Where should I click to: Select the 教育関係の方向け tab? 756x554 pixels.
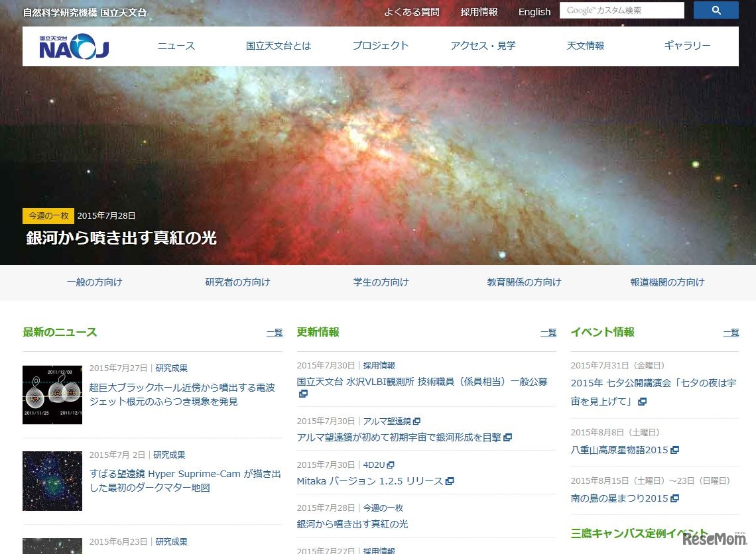click(522, 282)
